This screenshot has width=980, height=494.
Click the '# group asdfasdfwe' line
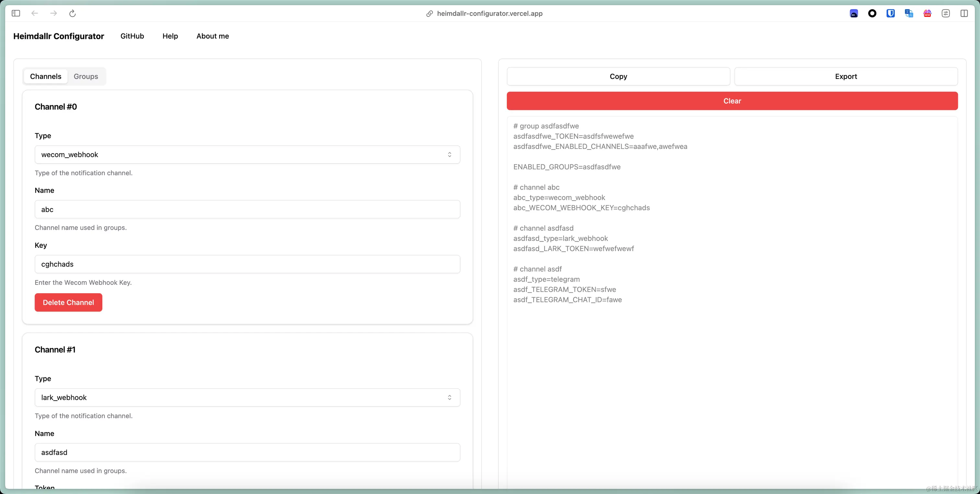point(546,126)
